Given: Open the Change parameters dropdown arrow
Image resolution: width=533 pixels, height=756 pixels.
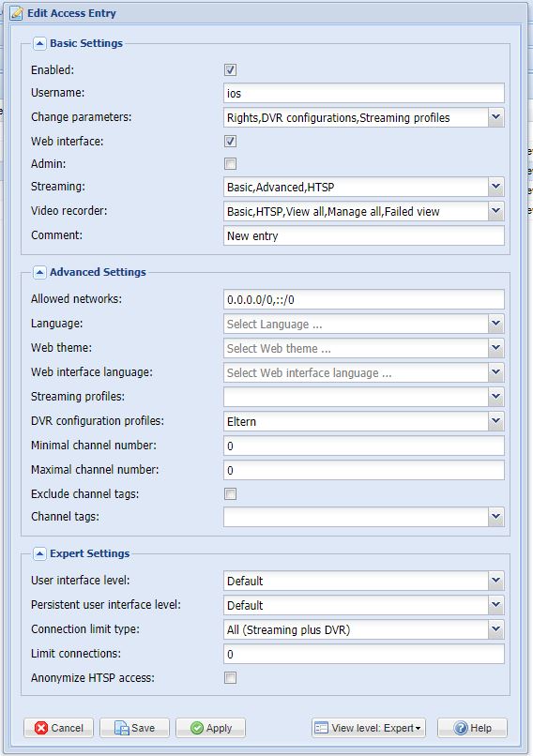Looking at the screenshot, I should point(495,117).
